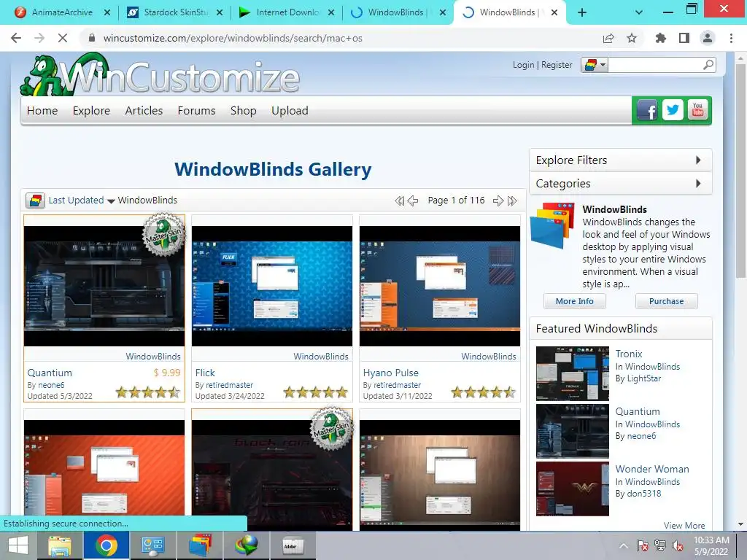Open the Shop menu item
This screenshot has height=560, width=747.
[244, 111]
